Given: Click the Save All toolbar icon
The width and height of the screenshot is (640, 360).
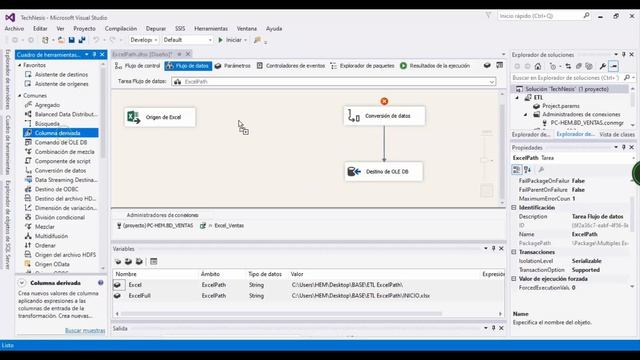Looking at the screenshot, I should click(82, 40).
